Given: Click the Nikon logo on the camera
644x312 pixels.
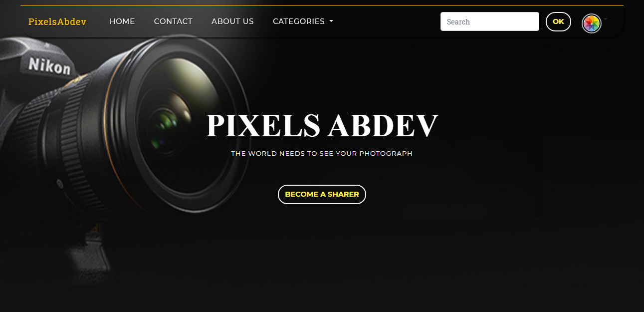Looking at the screenshot, I should (x=49, y=65).
